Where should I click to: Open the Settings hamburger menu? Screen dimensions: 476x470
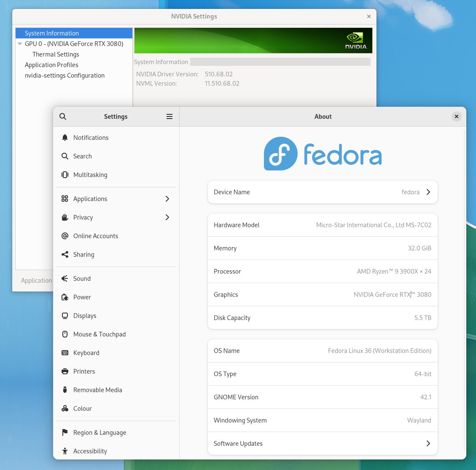pyautogui.click(x=169, y=116)
